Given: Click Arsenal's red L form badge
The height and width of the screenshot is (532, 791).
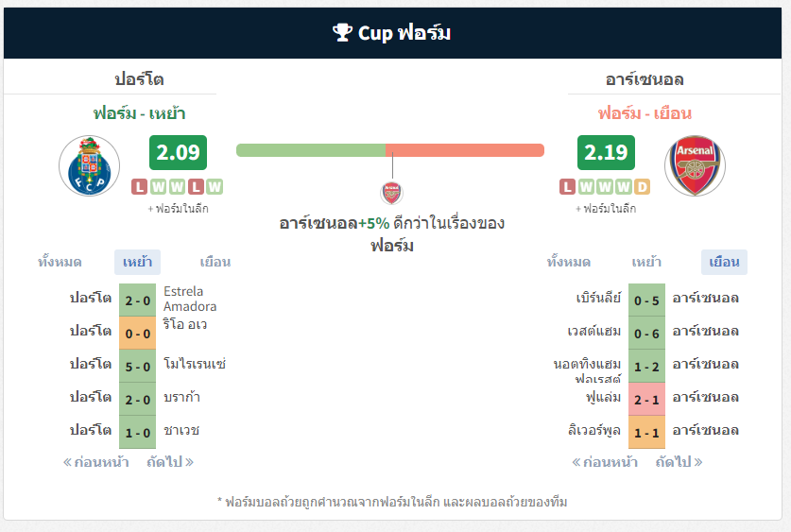Looking at the screenshot, I should coord(568,186).
